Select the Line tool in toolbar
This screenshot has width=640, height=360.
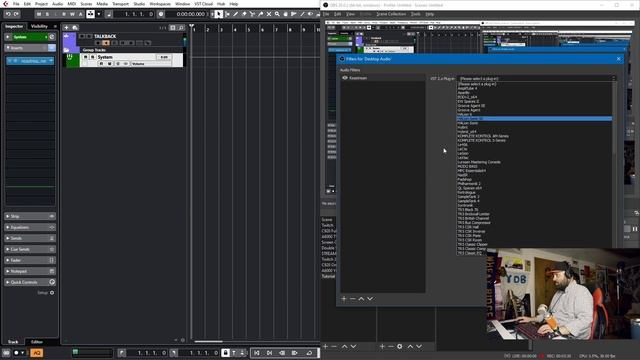pyautogui.click(x=302, y=14)
